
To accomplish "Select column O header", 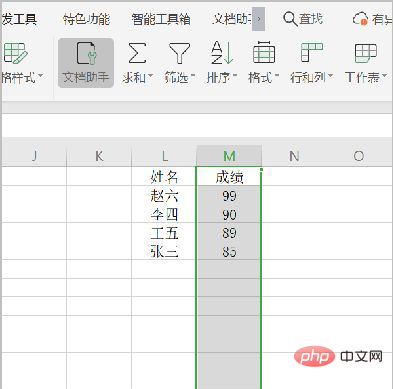I will [359, 156].
